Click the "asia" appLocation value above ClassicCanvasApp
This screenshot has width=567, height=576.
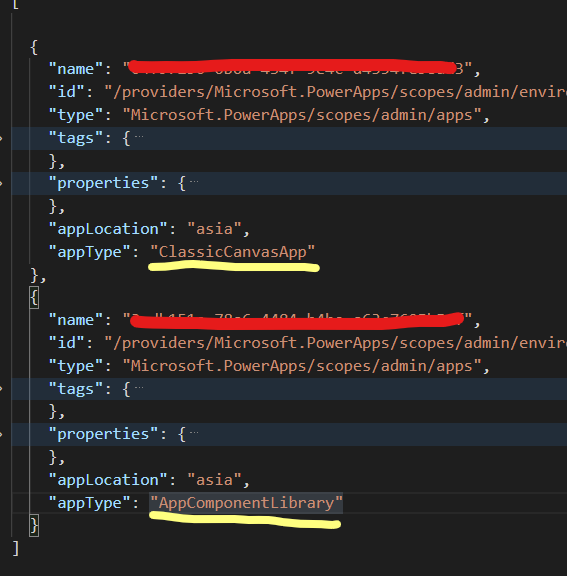[214, 229]
